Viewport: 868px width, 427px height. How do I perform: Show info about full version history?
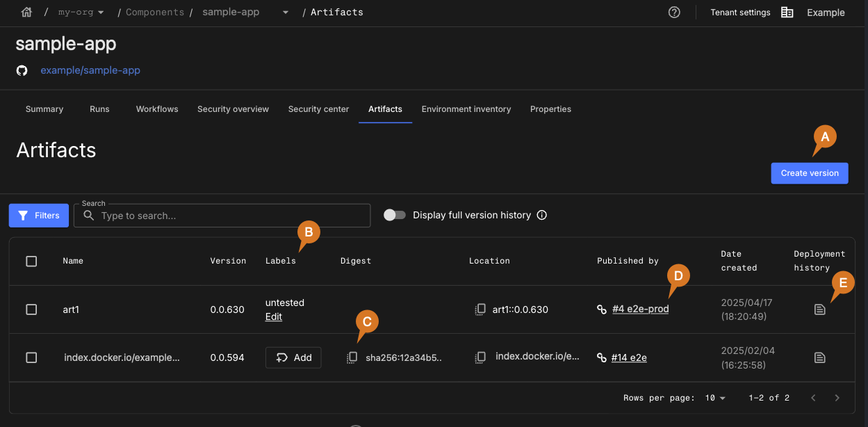click(542, 215)
